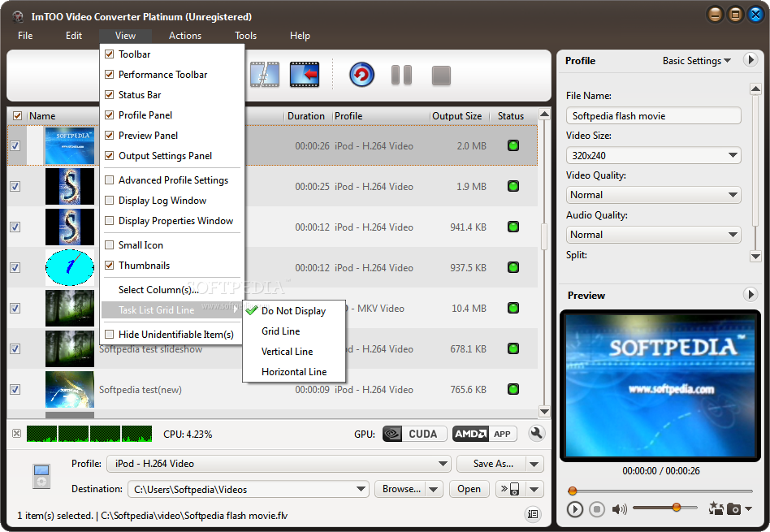Image resolution: width=770 pixels, height=532 pixels.
Task: Click status indicator of the 765.6 KB item
Action: pos(513,389)
